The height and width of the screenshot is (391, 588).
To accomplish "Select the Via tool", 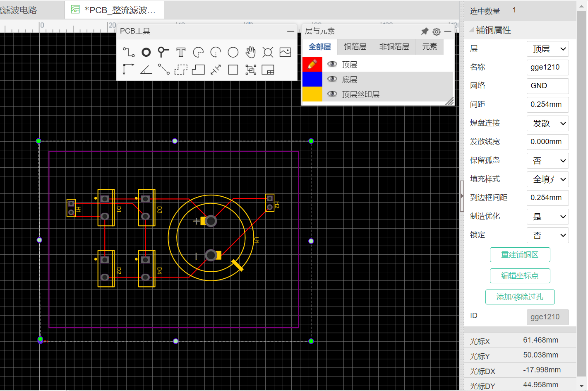I will 163,52.
